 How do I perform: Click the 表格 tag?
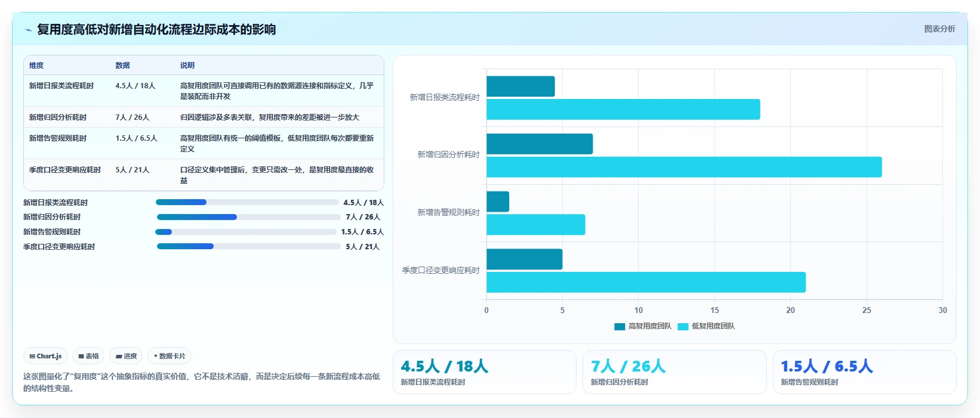[x=88, y=356]
